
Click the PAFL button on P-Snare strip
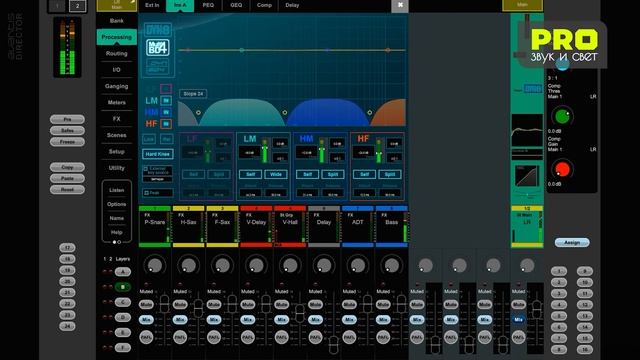[x=146, y=337]
